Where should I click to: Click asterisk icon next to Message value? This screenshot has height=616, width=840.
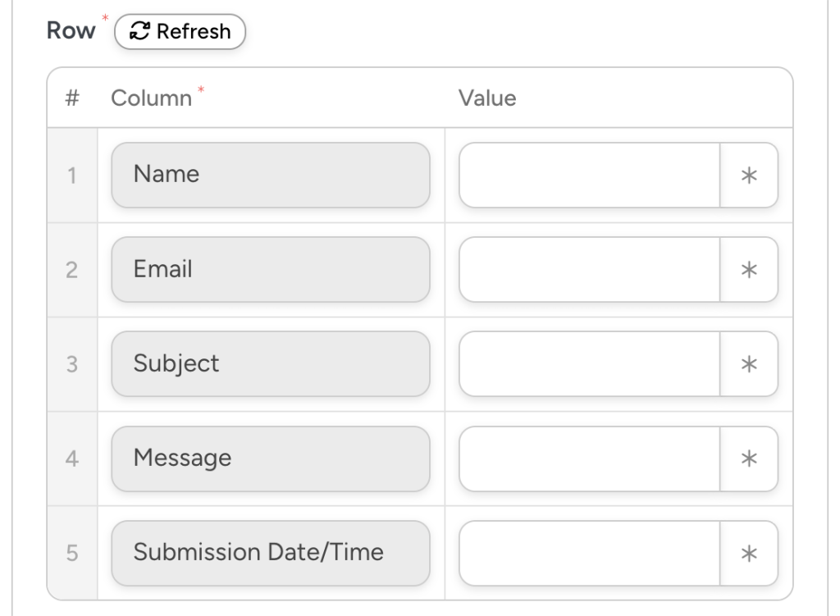[x=749, y=459]
